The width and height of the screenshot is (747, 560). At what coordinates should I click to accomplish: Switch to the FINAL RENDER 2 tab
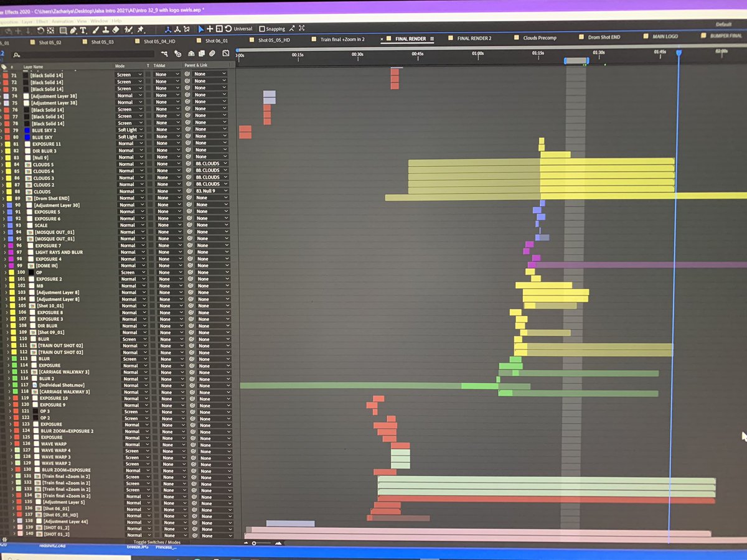474,39
